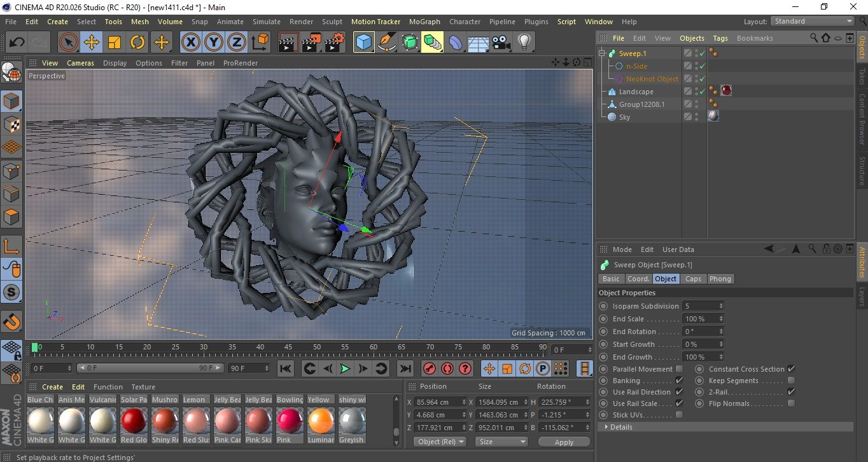
Task: Select the Landscape object in Objects list
Action: click(x=636, y=92)
